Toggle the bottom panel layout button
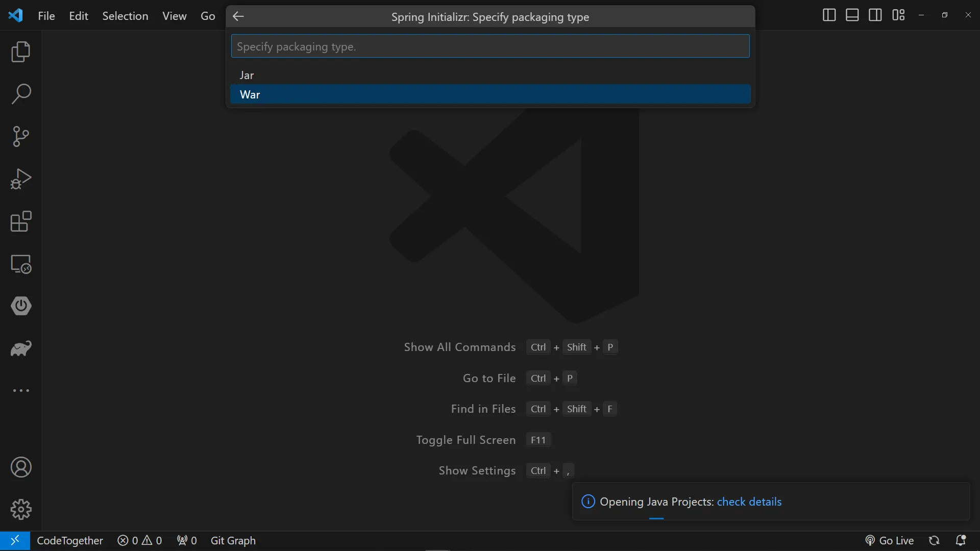This screenshot has width=980, height=551. (852, 15)
